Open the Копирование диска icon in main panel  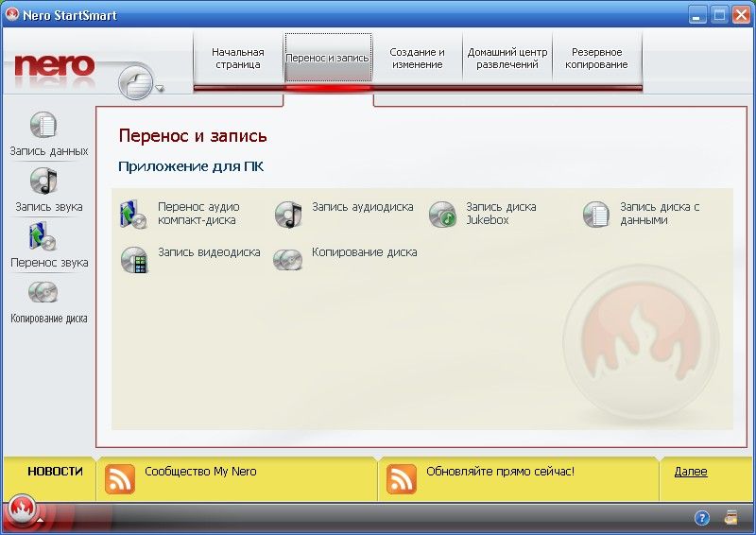tap(288, 260)
